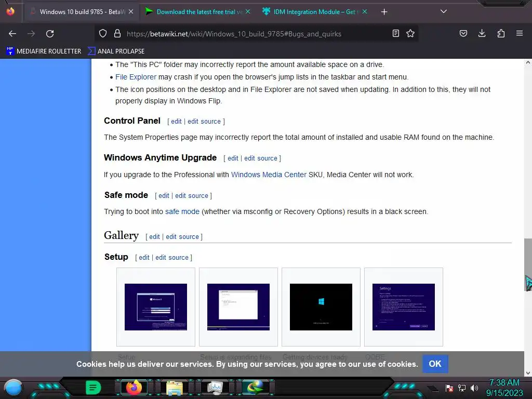Open the Setup screenshot thumbnail

tap(156, 307)
